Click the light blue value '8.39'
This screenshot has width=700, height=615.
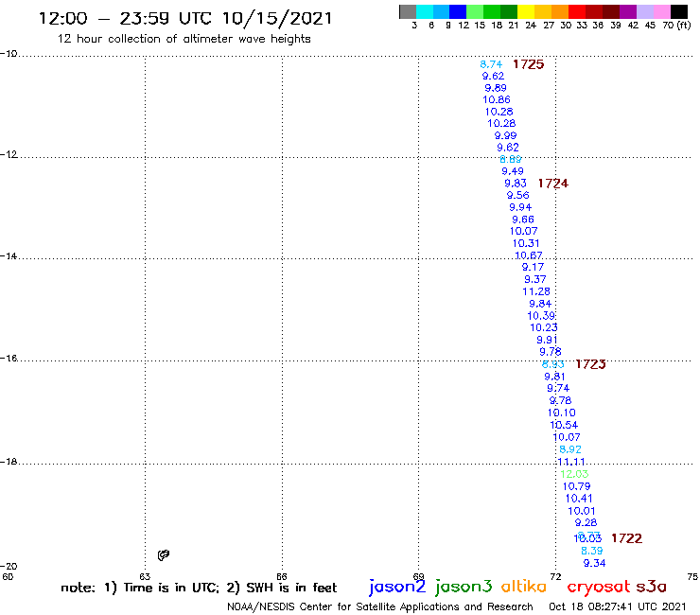coord(592,551)
